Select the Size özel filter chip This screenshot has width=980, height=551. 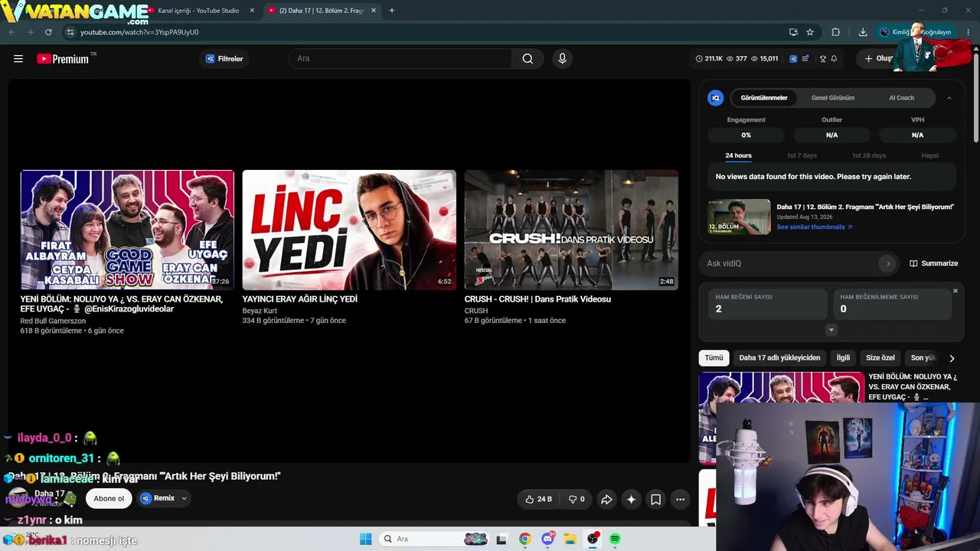(880, 358)
